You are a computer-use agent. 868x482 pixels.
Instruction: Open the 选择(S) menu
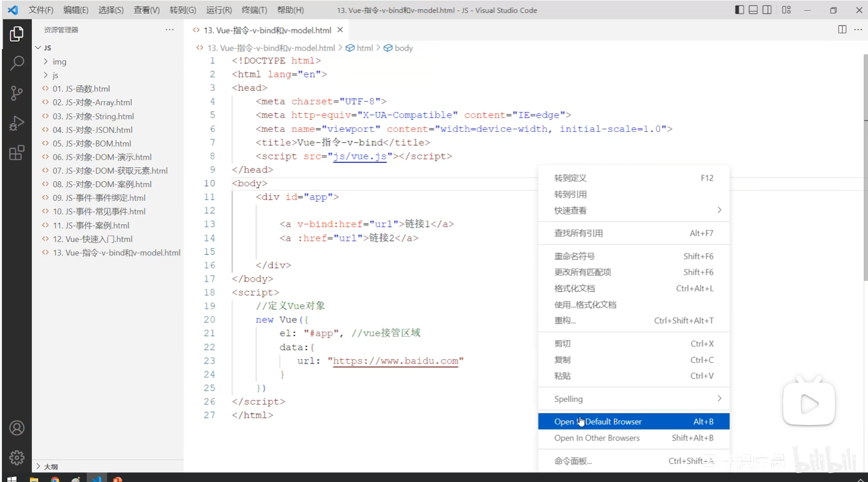111,10
